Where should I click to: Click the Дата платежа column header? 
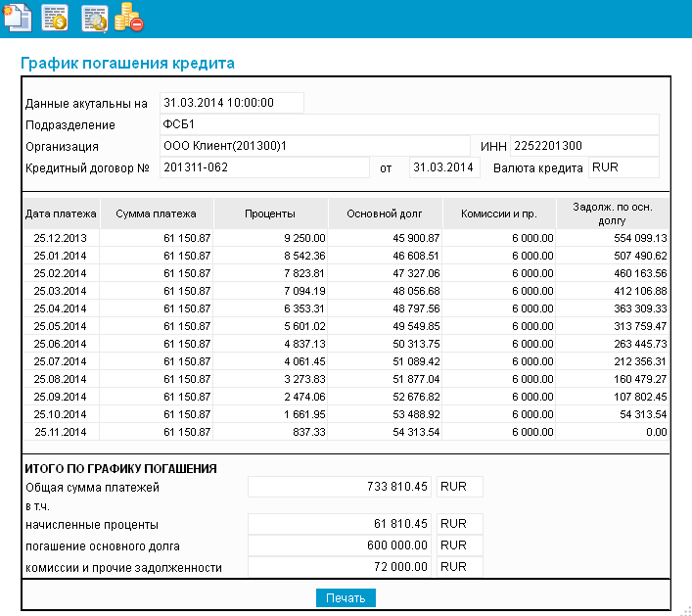point(61,213)
